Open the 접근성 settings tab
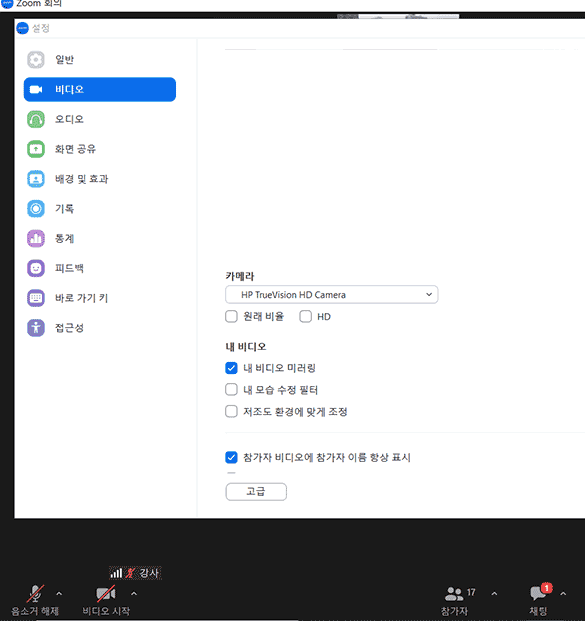585x621 pixels. tap(100, 328)
